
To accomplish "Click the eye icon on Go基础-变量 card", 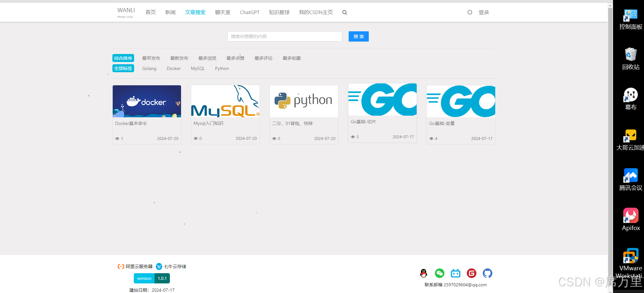I will 431,139.
